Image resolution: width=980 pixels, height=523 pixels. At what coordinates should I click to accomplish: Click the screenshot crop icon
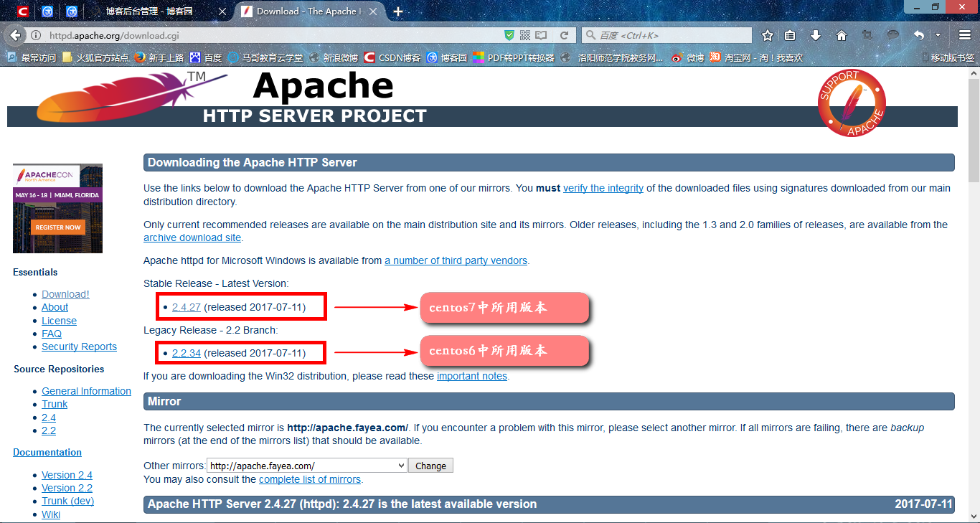867,35
